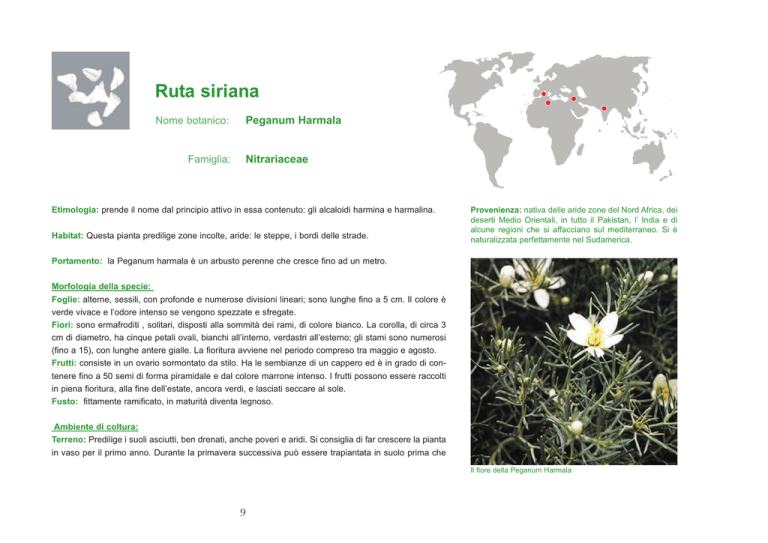Click the red dot over Spain on map
The width and height of the screenshot is (768, 543).
(x=543, y=94)
